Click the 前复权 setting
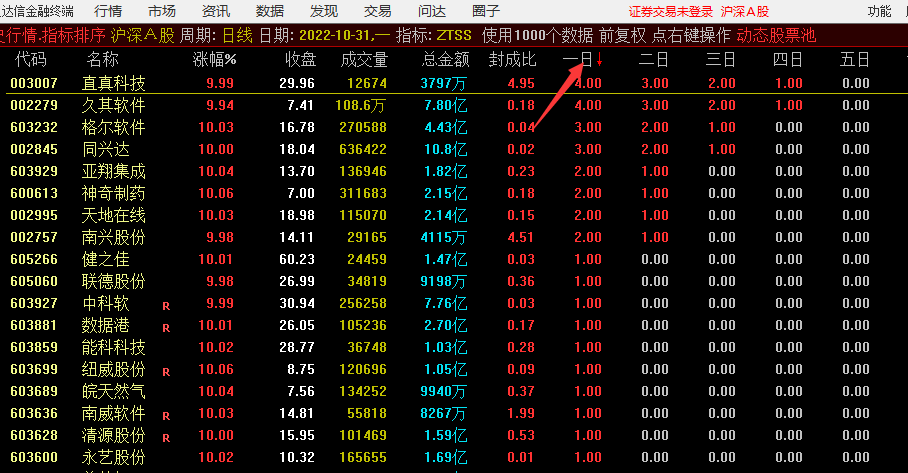908x473 pixels. pyautogui.click(x=623, y=35)
